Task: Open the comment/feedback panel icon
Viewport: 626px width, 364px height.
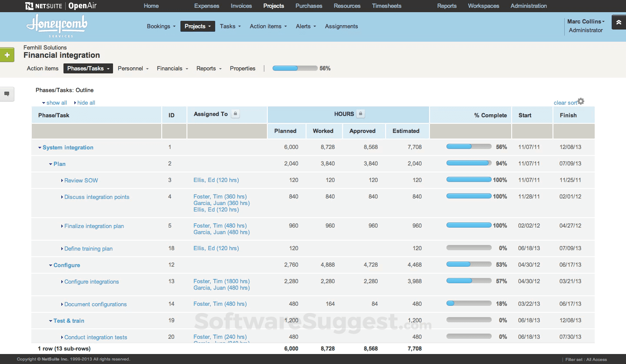Action: 7,94
